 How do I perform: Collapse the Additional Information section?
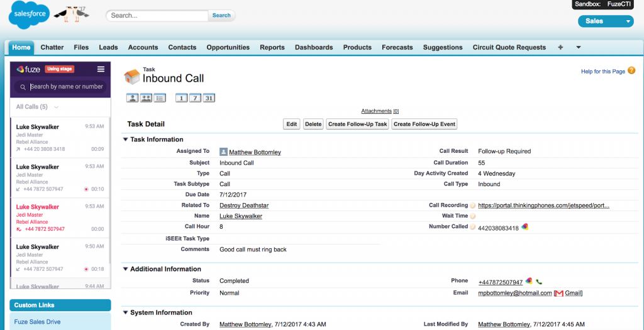click(125, 269)
